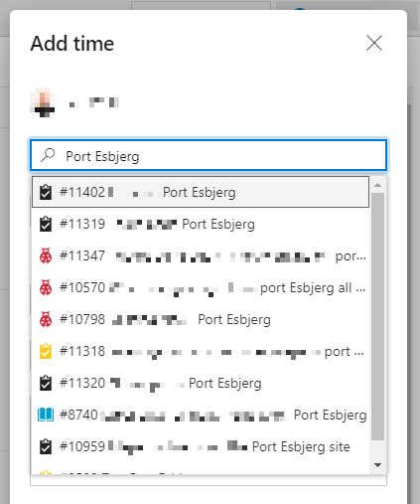Click the scroll up arrow in results list
The image size is (420, 504).
point(377,185)
